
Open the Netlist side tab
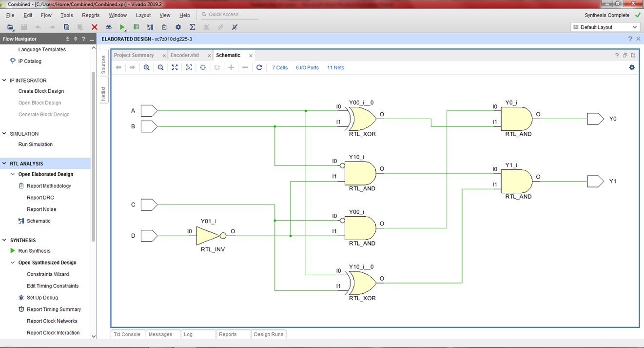pyautogui.click(x=103, y=93)
